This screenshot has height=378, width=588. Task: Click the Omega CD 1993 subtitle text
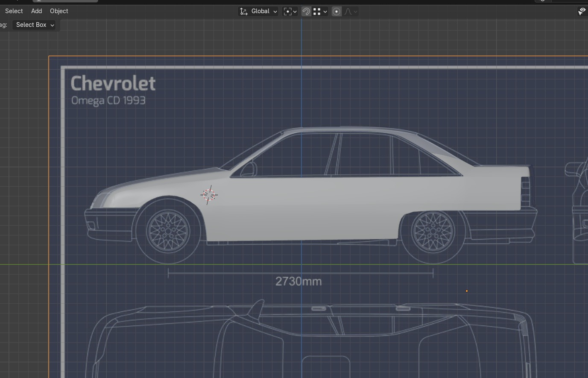(108, 101)
